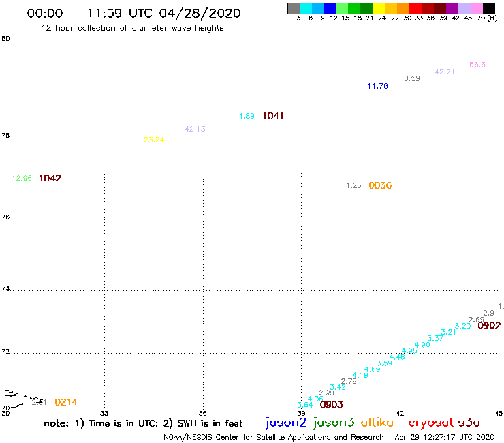Select the cyan value 4.19

click(x=360, y=375)
